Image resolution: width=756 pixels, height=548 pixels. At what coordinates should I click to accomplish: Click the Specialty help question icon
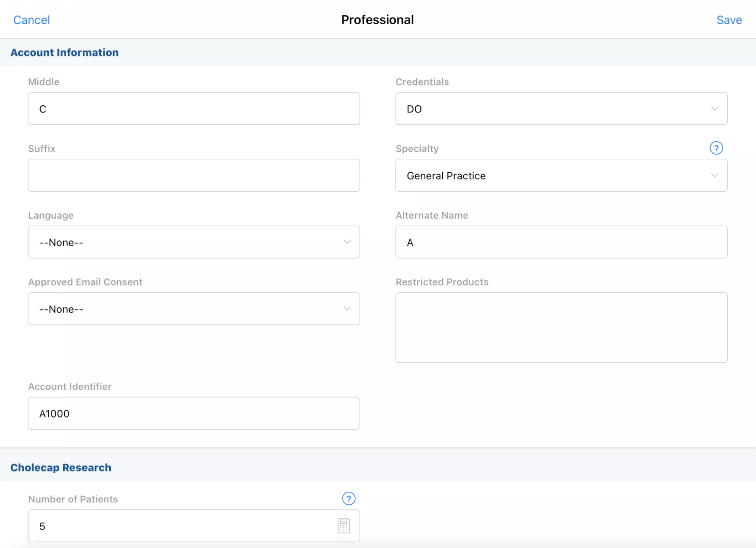(716, 148)
